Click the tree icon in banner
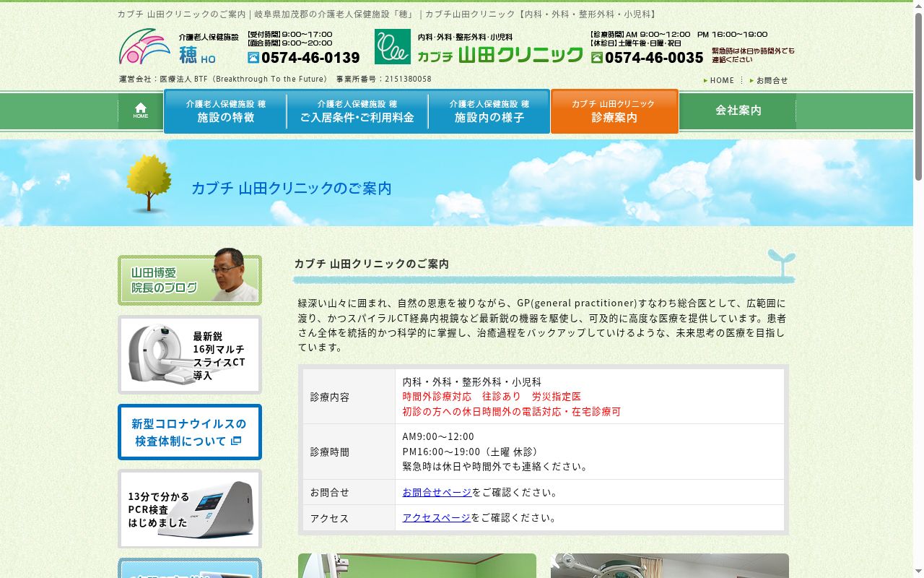The height and width of the screenshot is (578, 924). [x=149, y=183]
